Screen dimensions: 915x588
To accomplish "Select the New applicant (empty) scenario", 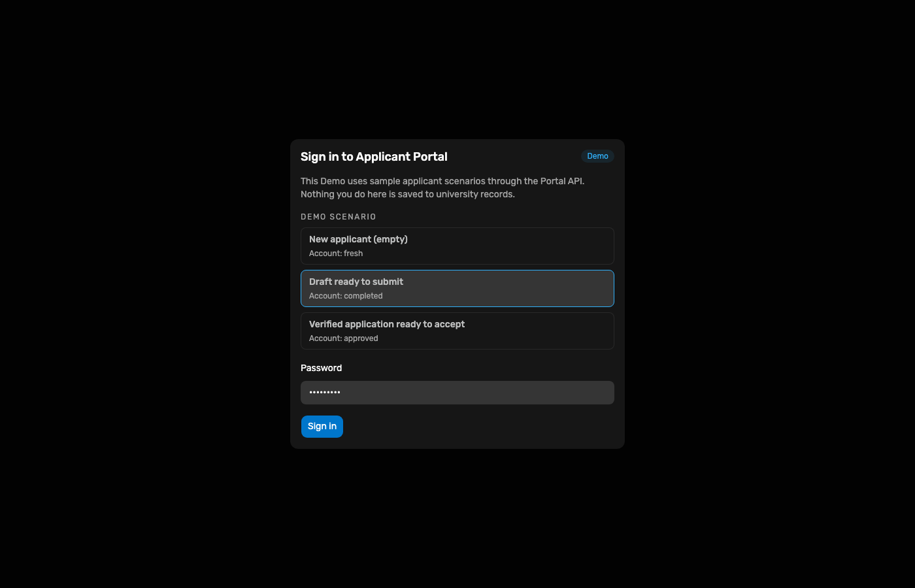I will tap(457, 246).
